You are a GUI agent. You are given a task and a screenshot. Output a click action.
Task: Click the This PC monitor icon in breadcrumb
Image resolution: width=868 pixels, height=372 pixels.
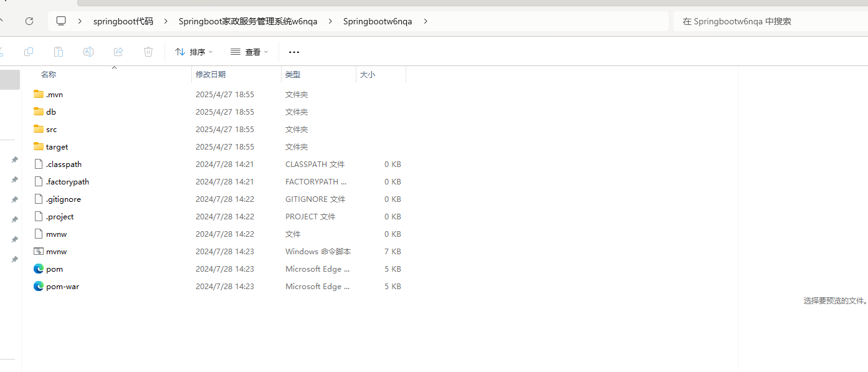click(x=61, y=21)
